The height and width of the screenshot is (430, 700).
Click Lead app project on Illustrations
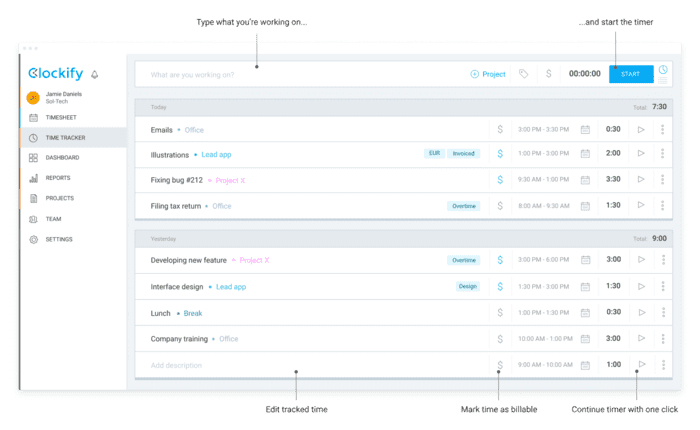tap(216, 154)
